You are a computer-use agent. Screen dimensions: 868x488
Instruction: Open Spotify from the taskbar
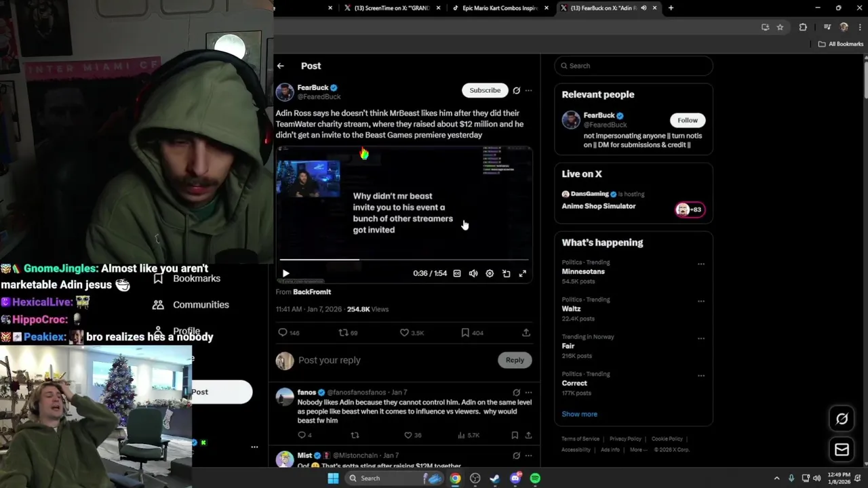535,479
